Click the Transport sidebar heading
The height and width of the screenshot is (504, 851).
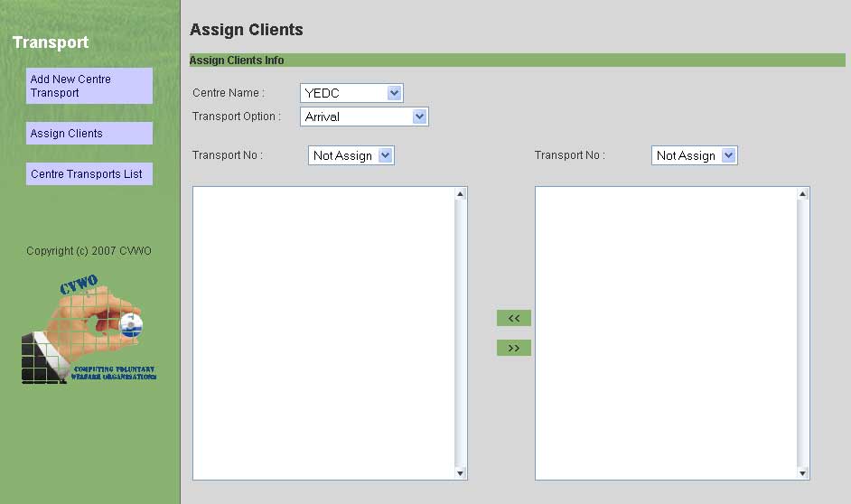51,42
